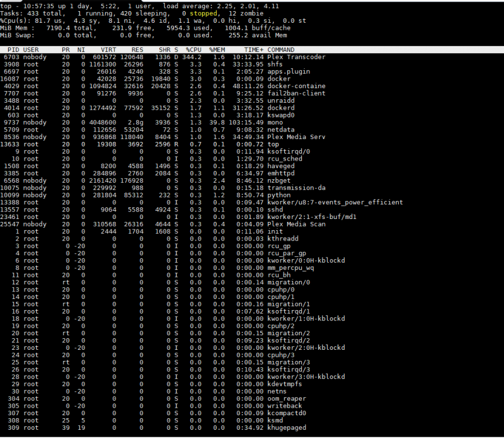Click the kworker/u8:7-events_power_efficient command
This screenshot has width=504, height=438.
pyautogui.click(x=335, y=203)
